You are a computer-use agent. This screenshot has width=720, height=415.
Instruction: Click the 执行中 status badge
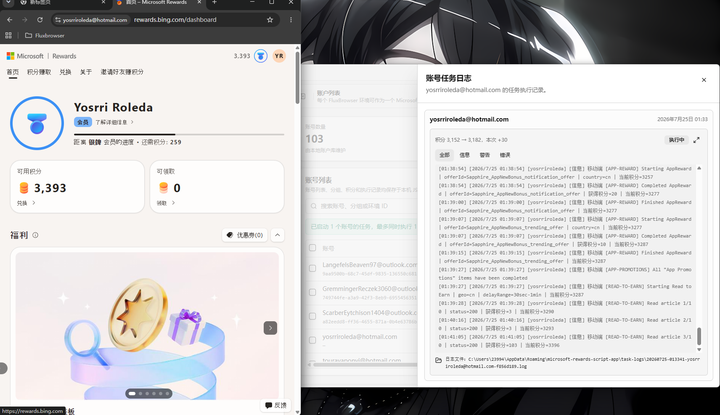(x=676, y=140)
